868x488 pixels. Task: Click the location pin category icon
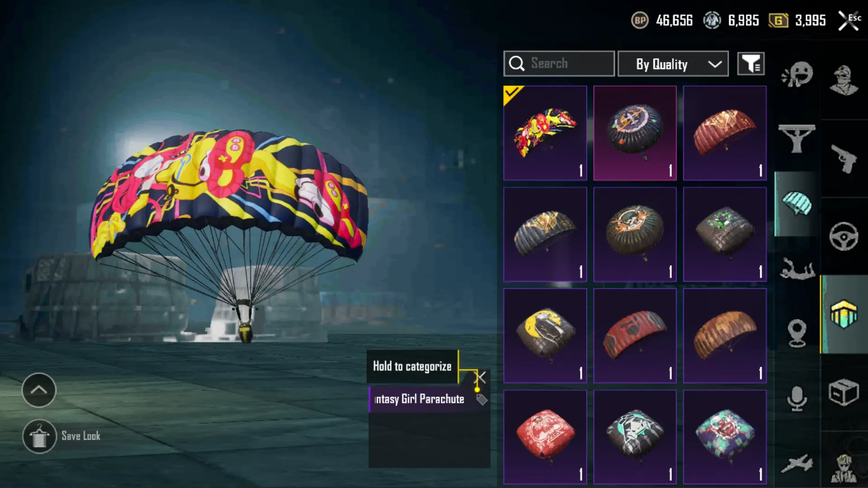point(797,333)
